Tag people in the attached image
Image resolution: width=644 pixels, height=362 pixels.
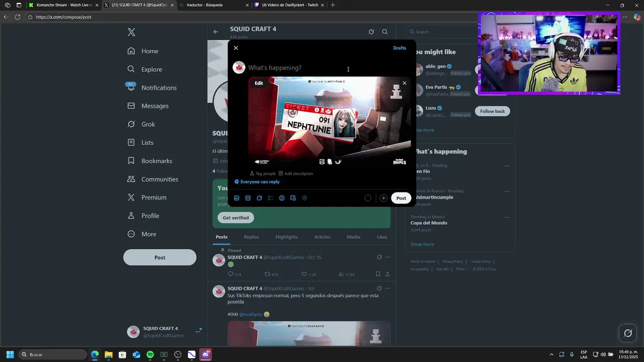[263, 173]
